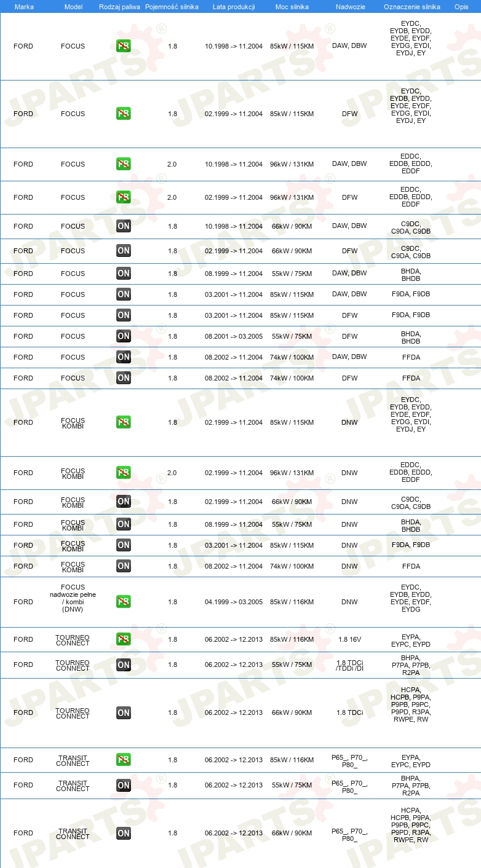Screen dimensions: 481x868
Task: Select '85kW / 116KM' power in the Tourneo Connect row
Action: pos(292,639)
